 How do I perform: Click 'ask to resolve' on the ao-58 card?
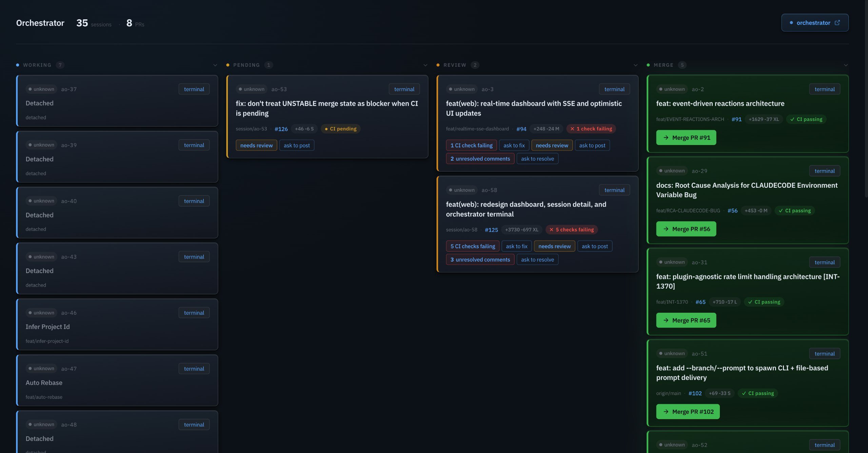[x=537, y=260]
